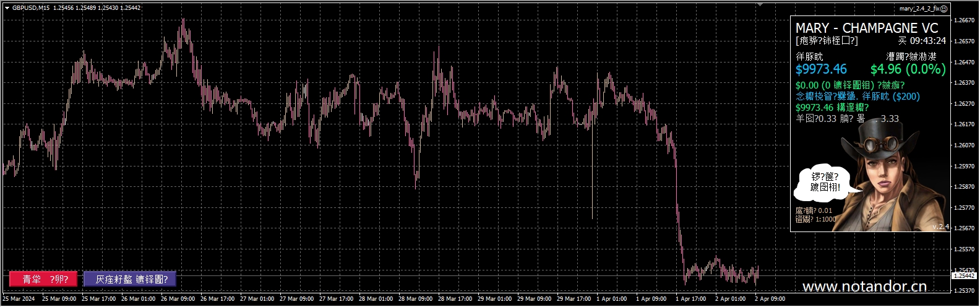The height and width of the screenshot is (307, 980).
Task: Click the MARY - CHAMPAGNE VC panel title
Action: coord(866,28)
